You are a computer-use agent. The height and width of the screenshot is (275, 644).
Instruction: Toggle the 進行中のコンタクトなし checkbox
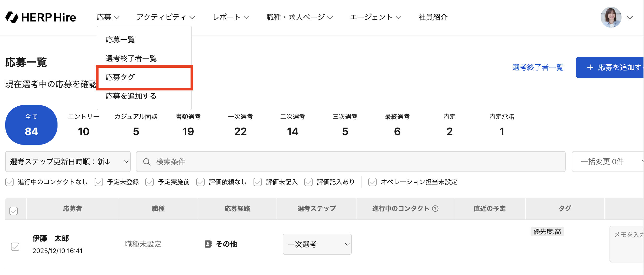pos(9,182)
